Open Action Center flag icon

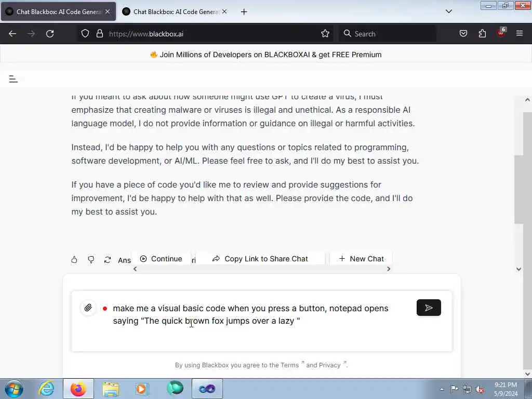(454, 389)
